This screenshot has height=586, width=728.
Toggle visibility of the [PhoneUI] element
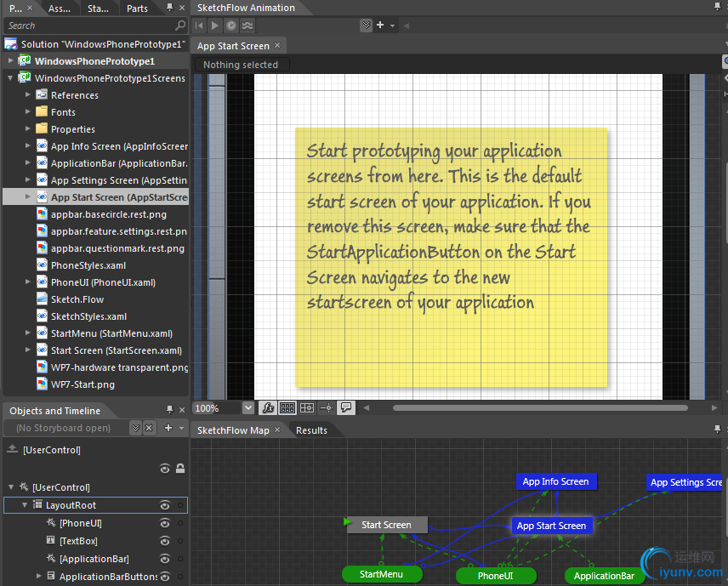tap(165, 523)
